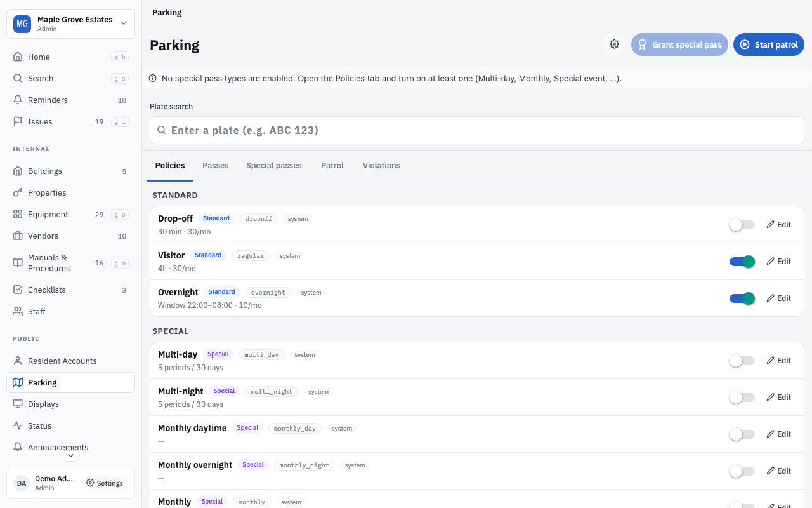The image size is (812, 508).
Task: Open Resident Accounts in sidebar
Action: click(70, 361)
